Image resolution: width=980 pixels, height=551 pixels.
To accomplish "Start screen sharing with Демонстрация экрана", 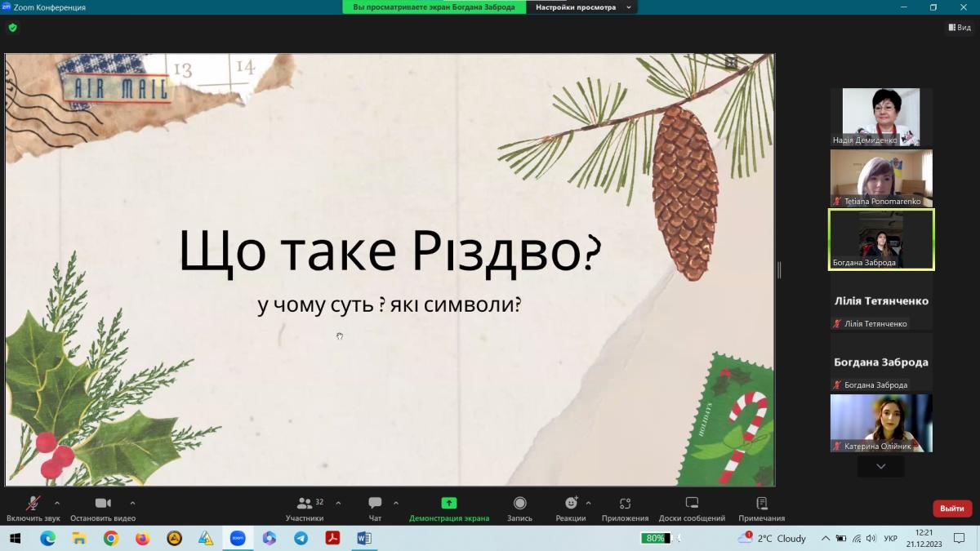I will tap(448, 508).
